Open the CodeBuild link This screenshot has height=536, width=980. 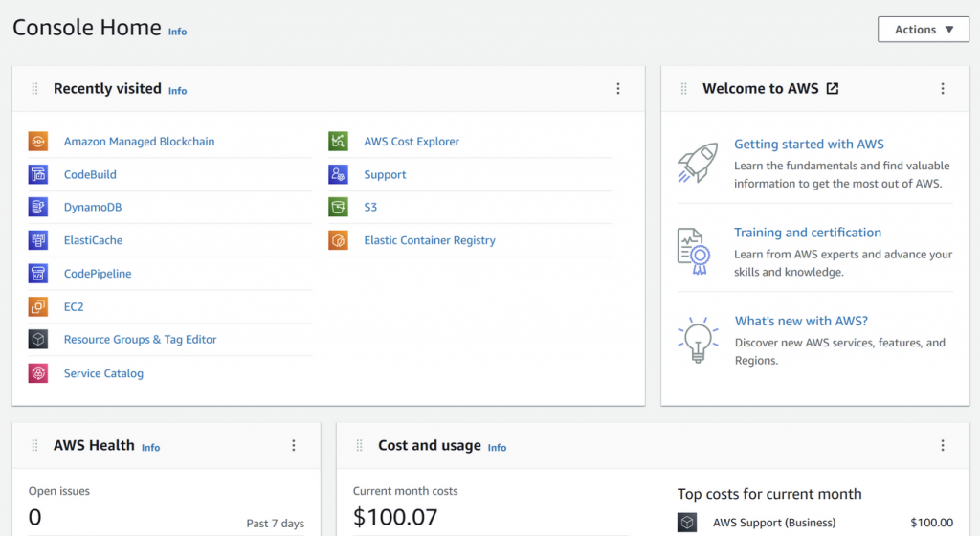[90, 174]
